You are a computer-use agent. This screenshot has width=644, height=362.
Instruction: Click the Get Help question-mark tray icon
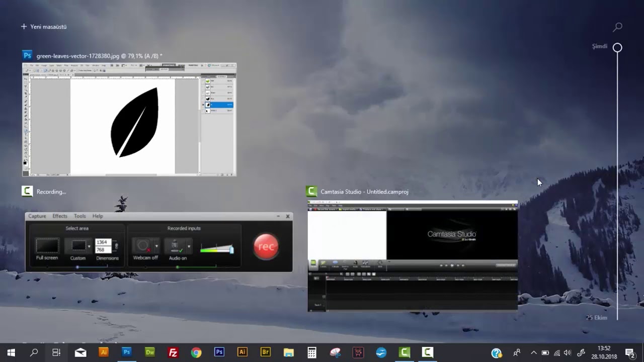tap(497, 353)
